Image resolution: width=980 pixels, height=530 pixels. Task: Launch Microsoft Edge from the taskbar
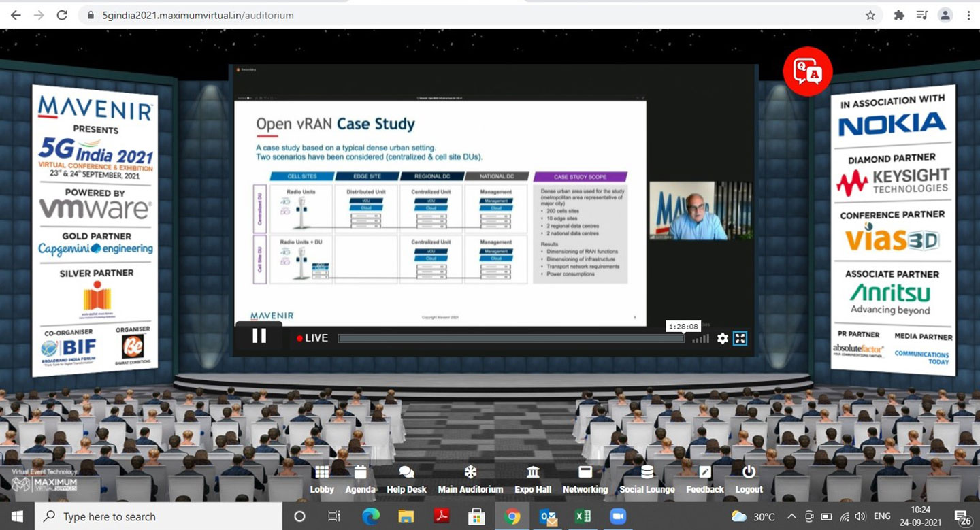[371, 516]
